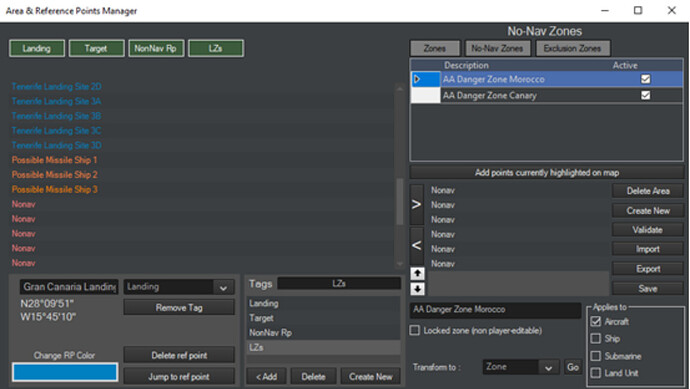The width and height of the screenshot is (690, 389).
Task: Switch to the Zones tab
Action: [435, 48]
